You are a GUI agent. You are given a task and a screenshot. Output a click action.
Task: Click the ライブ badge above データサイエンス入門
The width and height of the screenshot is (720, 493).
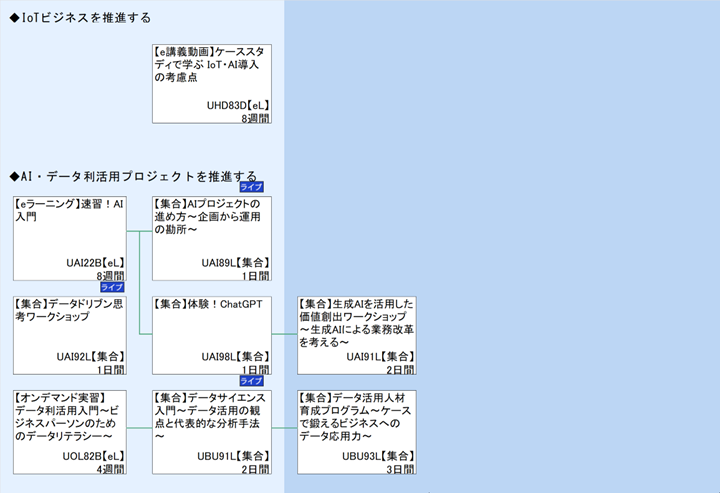(251, 381)
